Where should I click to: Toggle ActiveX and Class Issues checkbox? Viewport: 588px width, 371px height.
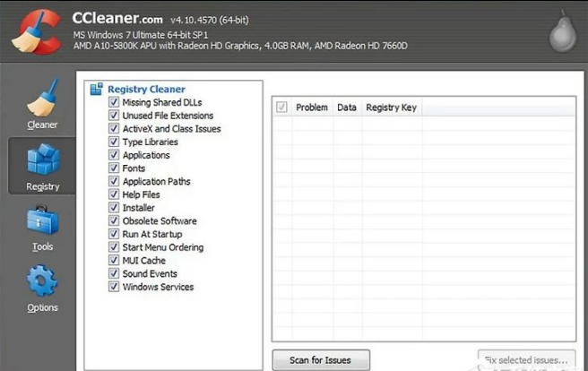[x=114, y=128]
